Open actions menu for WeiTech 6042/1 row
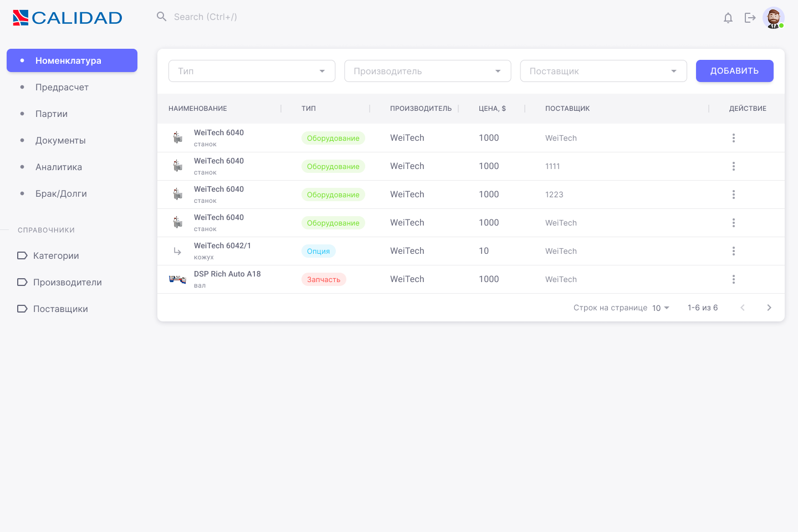The width and height of the screenshot is (798, 532). (734, 251)
